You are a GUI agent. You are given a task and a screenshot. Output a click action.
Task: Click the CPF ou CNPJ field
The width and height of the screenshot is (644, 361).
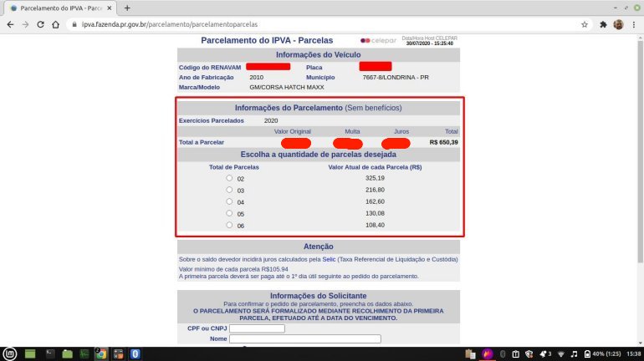(x=257, y=328)
